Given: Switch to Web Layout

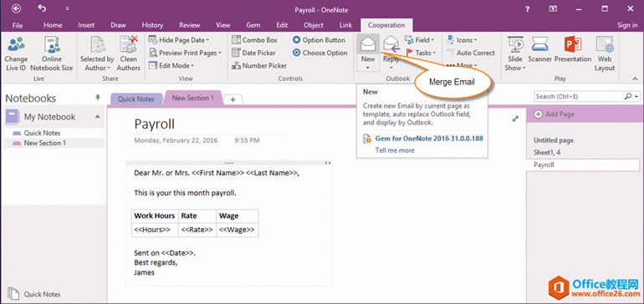Looking at the screenshot, I should (x=605, y=53).
